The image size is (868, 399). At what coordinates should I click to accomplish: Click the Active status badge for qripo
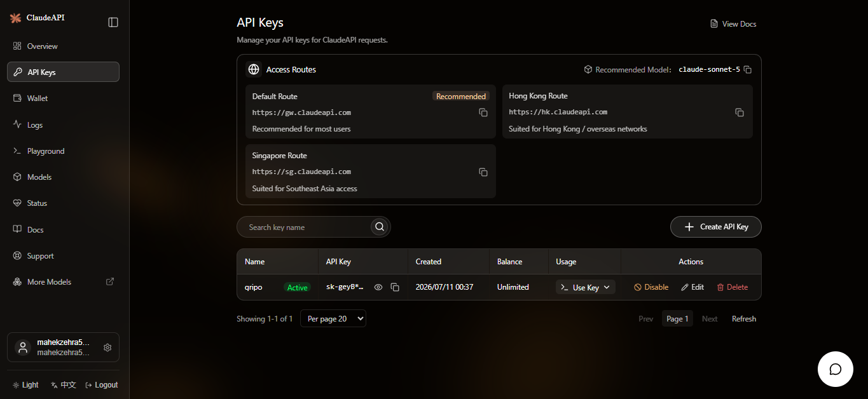click(x=297, y=287)
